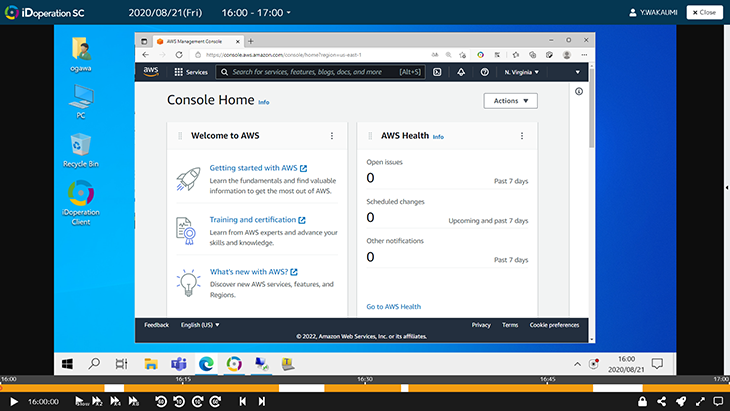
Task: Click the AWS search field
Action: (320, 72)
